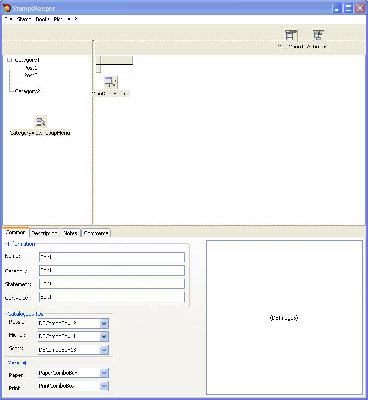Select the second child node under Category1
Screen dimensions: 368x400
click(31, 75)
